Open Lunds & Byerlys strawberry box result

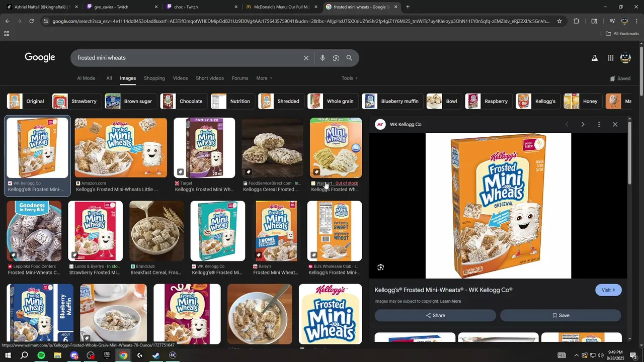(96, 238)
